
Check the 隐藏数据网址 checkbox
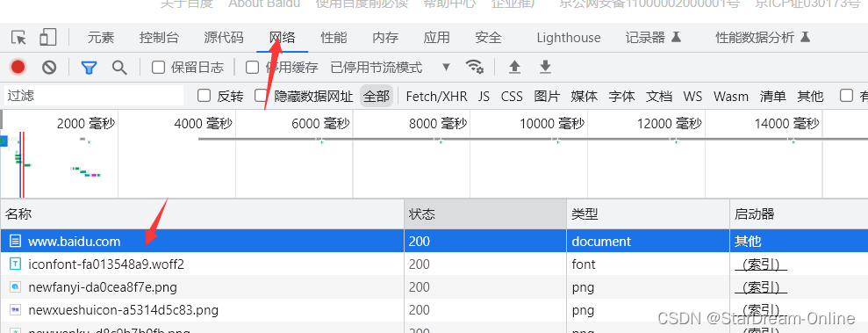261,96
